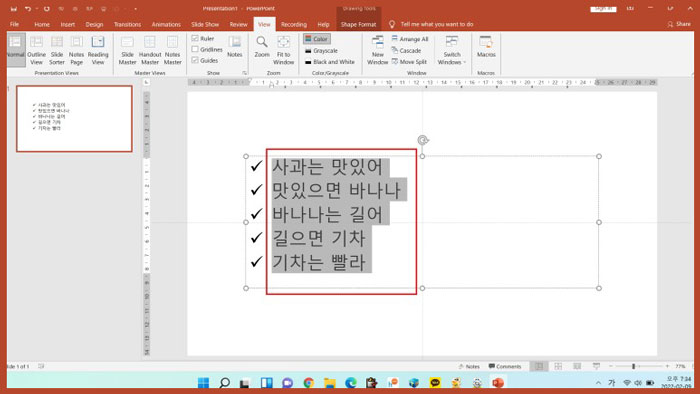Viewport: 700px width, 394px height.
Task: Open Handout Master view
Action: [x=150, y=50]
